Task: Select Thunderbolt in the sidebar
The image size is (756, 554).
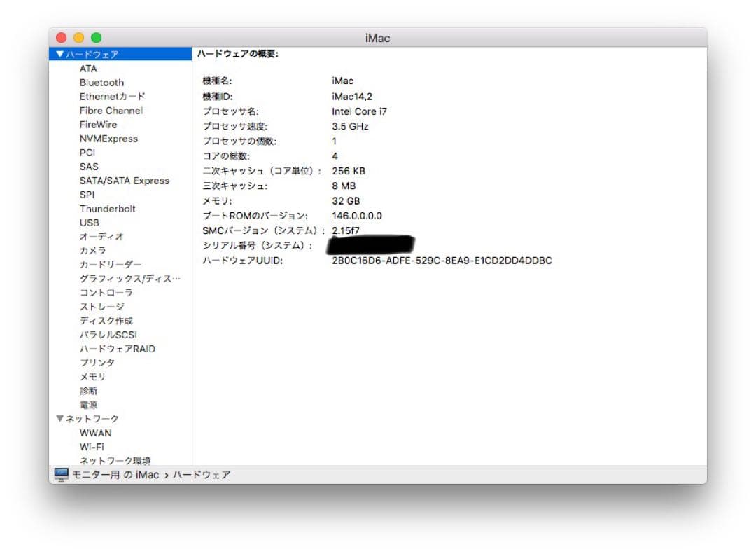Action: [x=108, y=208]
